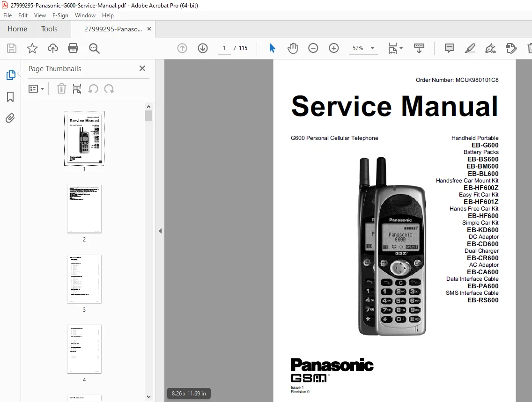Viewport: 532px width, 402px height.
Task: Choose the Selection arrow tool
Action: [x=272, y=48]
